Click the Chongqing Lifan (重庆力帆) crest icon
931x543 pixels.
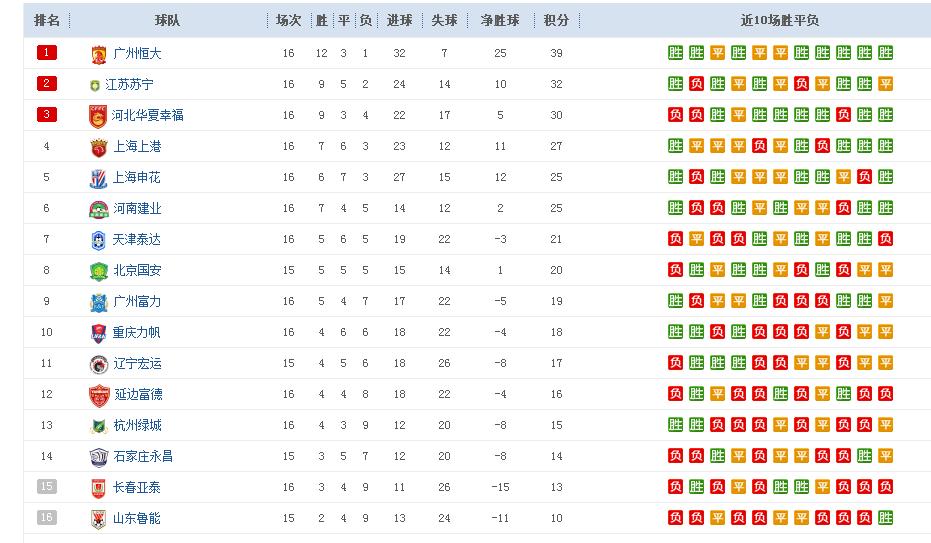[98, 333]
